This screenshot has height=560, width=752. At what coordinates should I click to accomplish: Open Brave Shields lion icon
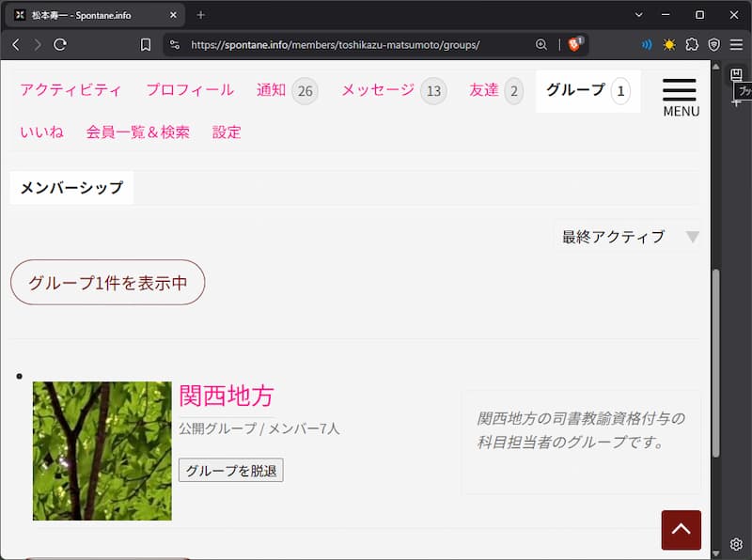[x=574, y=44]
